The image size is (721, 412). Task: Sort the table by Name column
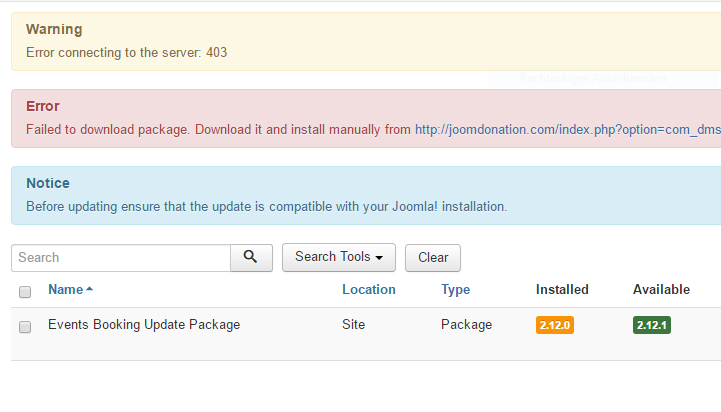point(65,290)
